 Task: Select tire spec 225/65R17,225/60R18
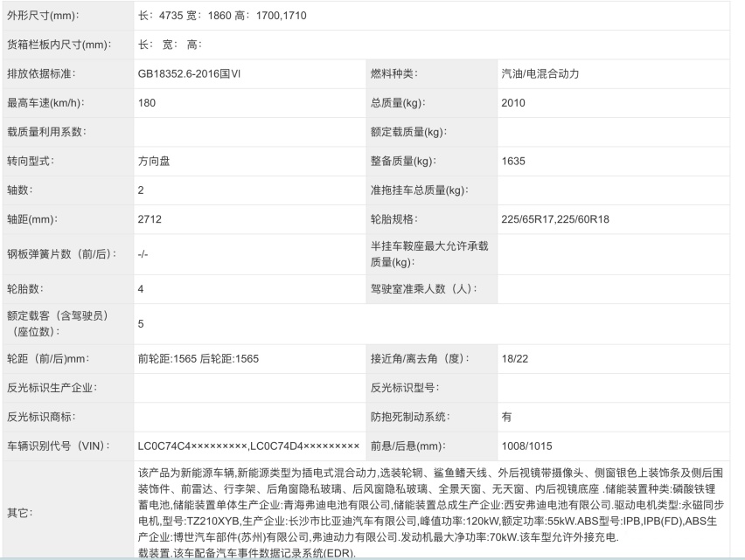coord(555,219)
